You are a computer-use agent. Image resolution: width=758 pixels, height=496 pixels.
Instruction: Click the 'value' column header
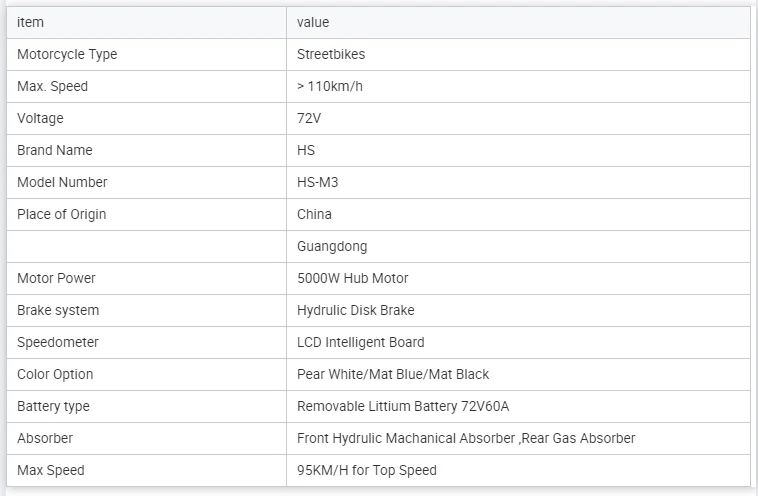pos(518,22)
